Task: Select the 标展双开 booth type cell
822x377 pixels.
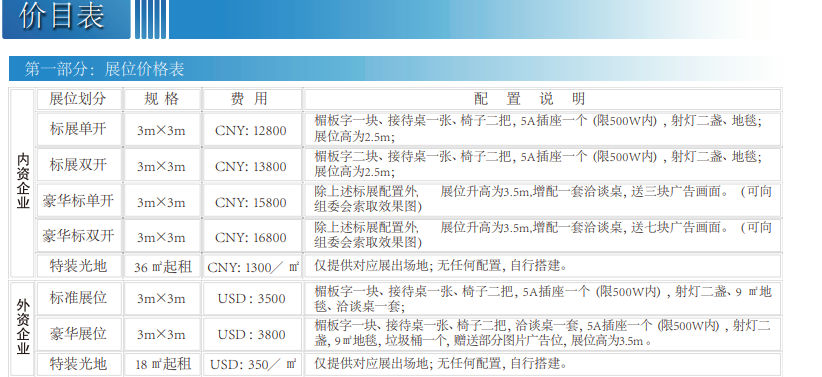Action: 79,165
